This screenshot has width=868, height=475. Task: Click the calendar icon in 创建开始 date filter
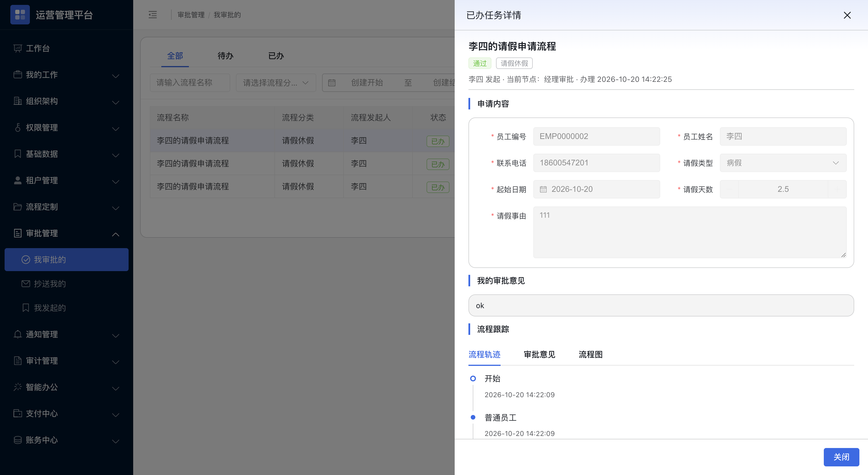click(332, 83)
